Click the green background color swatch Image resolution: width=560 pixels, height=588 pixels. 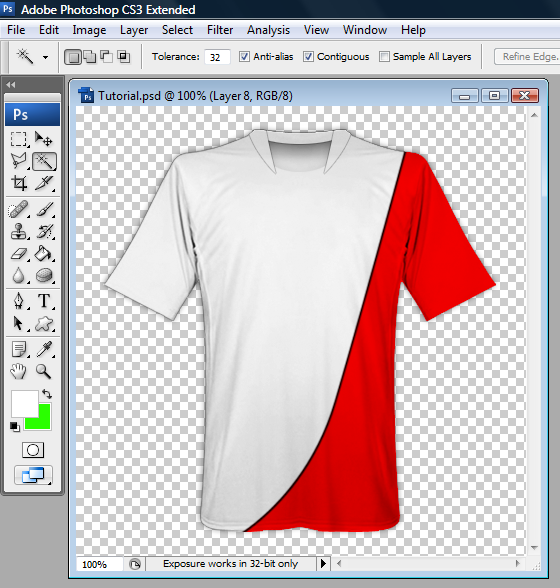pyautogui.click(x=44, y=423)
